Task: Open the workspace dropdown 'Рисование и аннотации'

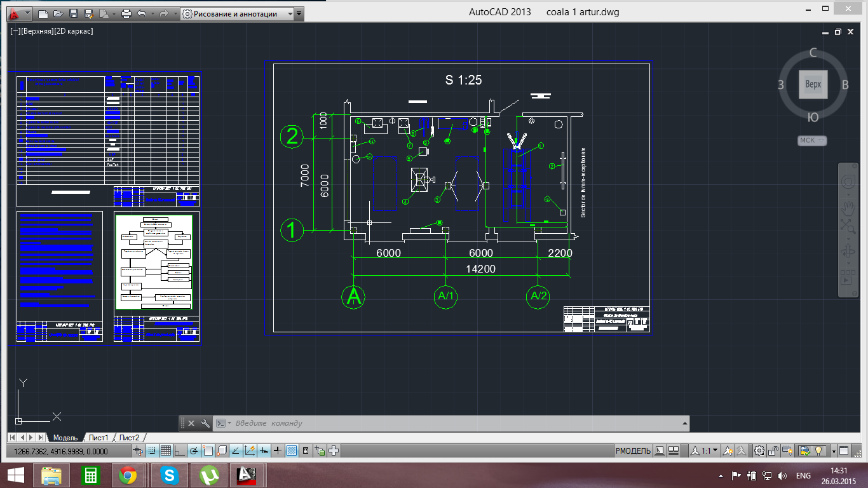Action: 237,13
